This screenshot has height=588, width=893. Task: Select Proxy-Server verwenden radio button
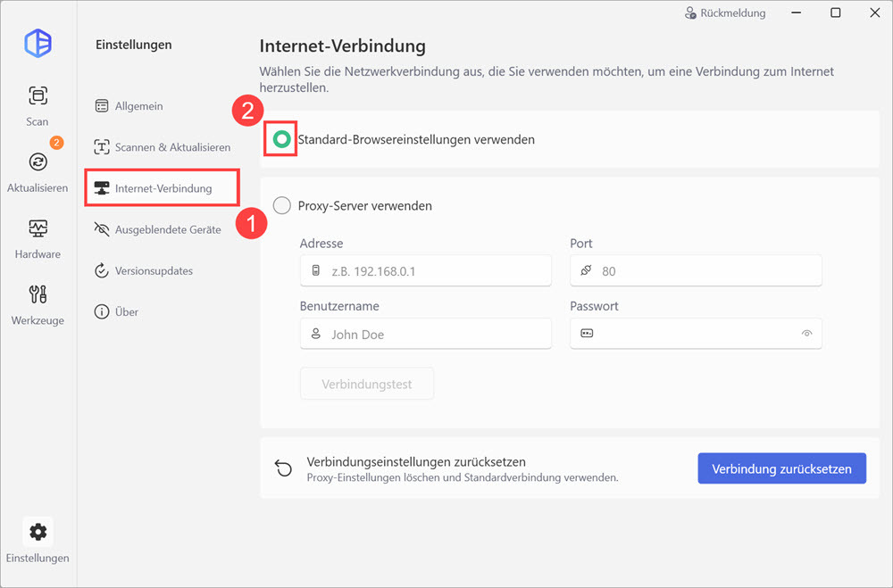282,205
